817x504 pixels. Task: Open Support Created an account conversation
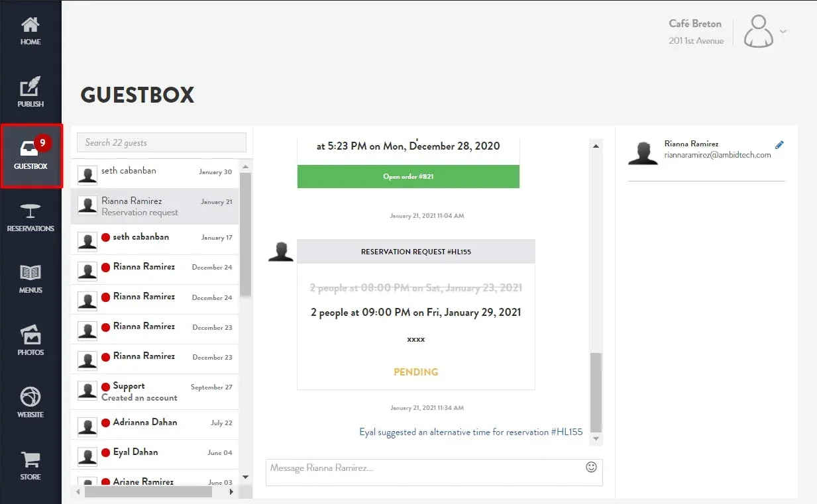[154, 391]
